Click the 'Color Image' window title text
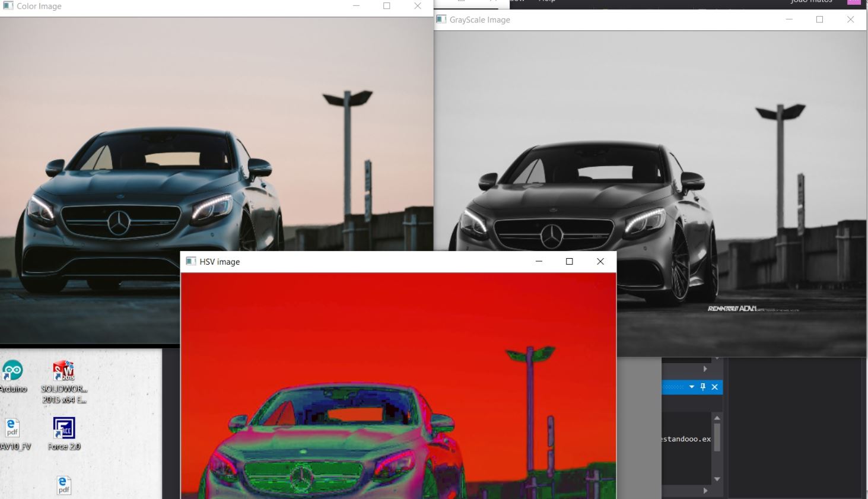Image resolution: width=868 pixels, height=499 pixels. pos(39,6)
